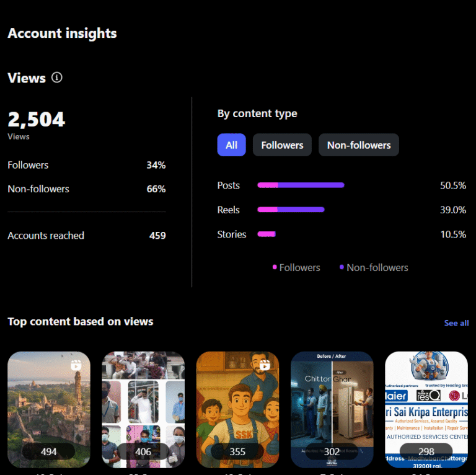Click the pink Followers legend dot
The width and height of the screenshot is (476, 475).
point(275,267)
